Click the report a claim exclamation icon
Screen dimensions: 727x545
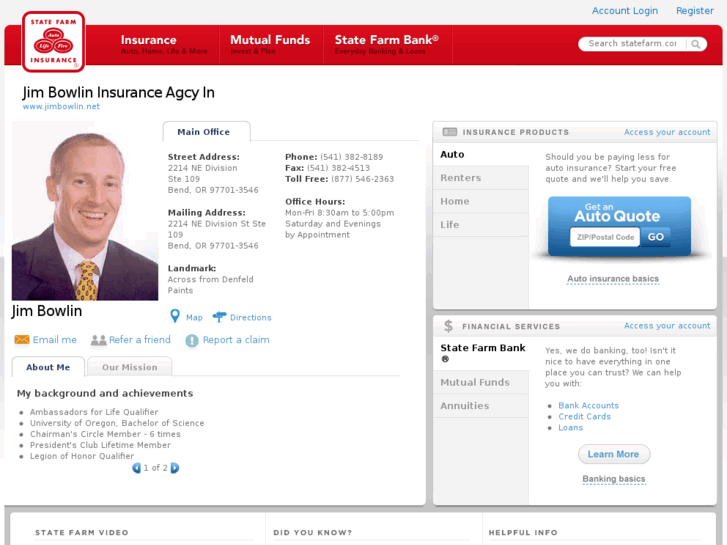pyautogui.click(x=191, y=340)
